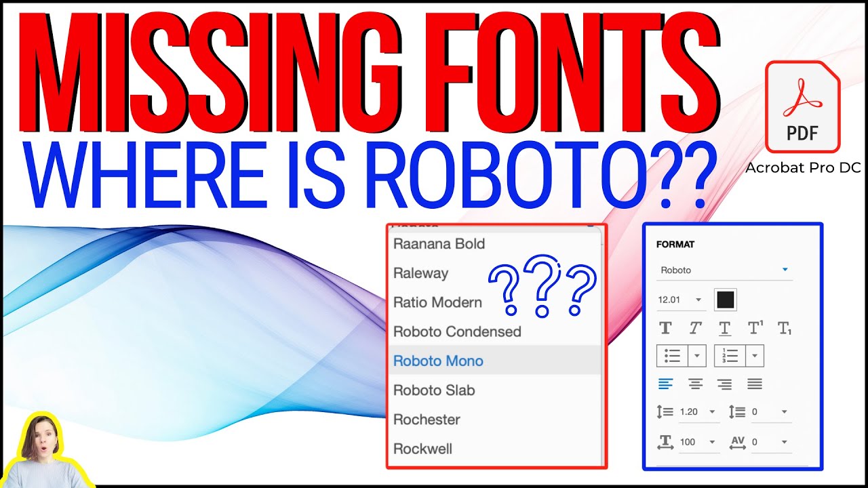This screenshot has width=868, height=488.
Task: Expand the numbered list style arrow
Action: [755, 355]
